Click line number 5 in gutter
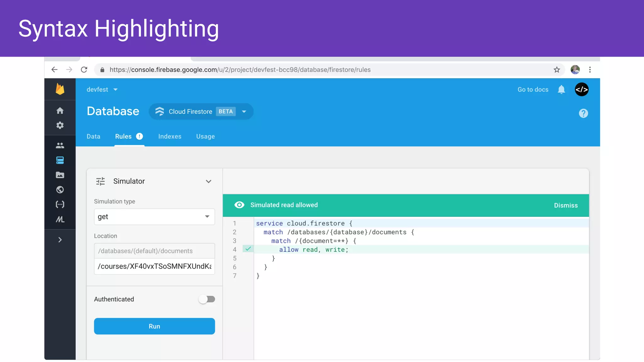The width and height of the screenshot is (644, 362). click(235, 258)
